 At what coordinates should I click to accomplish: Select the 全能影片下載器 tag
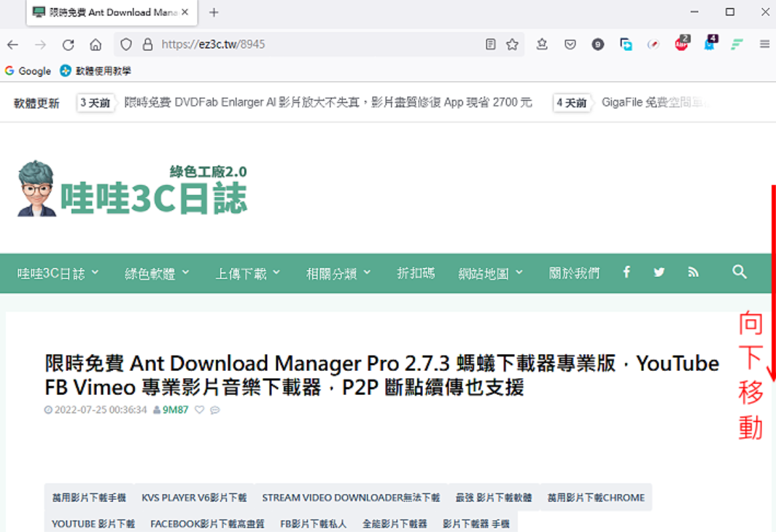point(395,523)
